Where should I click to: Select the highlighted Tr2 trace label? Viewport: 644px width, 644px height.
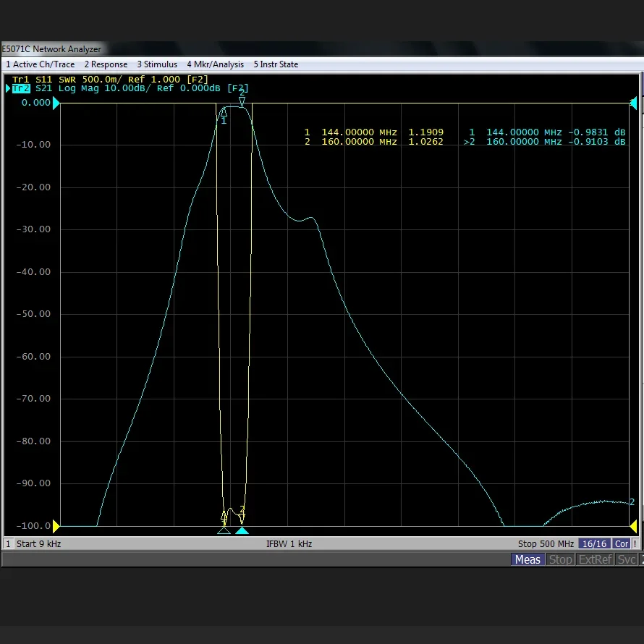[20, 88]
